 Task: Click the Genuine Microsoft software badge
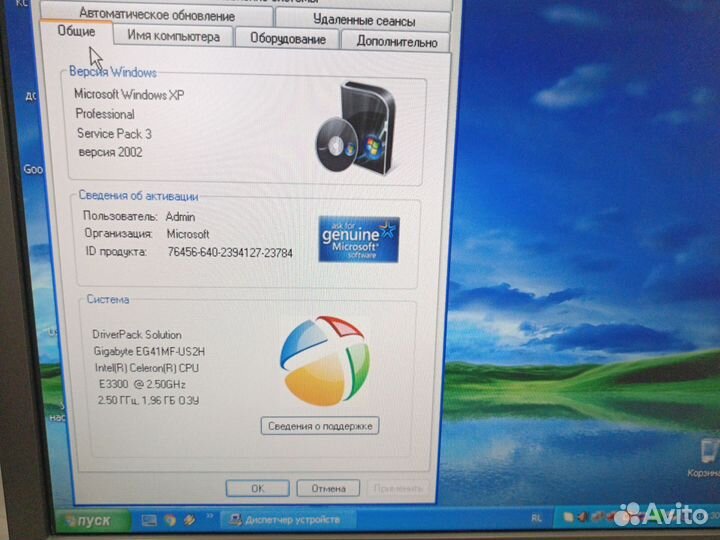[358, 239]
